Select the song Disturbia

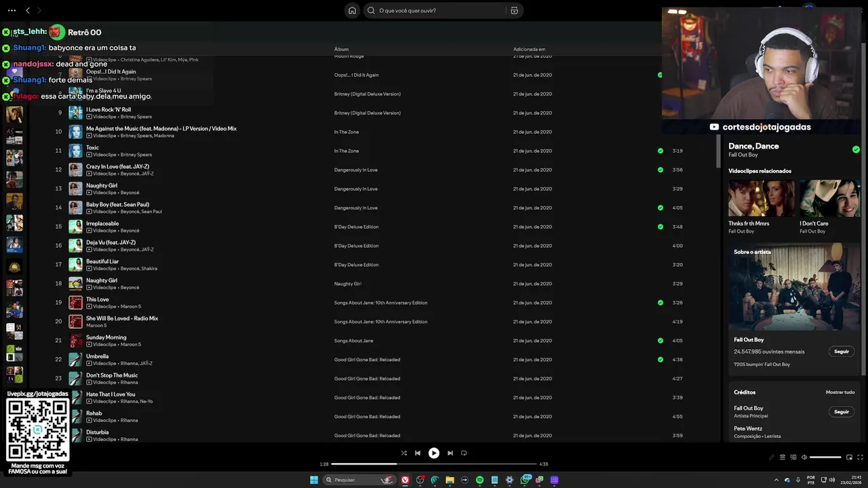[x=97, y=432]
